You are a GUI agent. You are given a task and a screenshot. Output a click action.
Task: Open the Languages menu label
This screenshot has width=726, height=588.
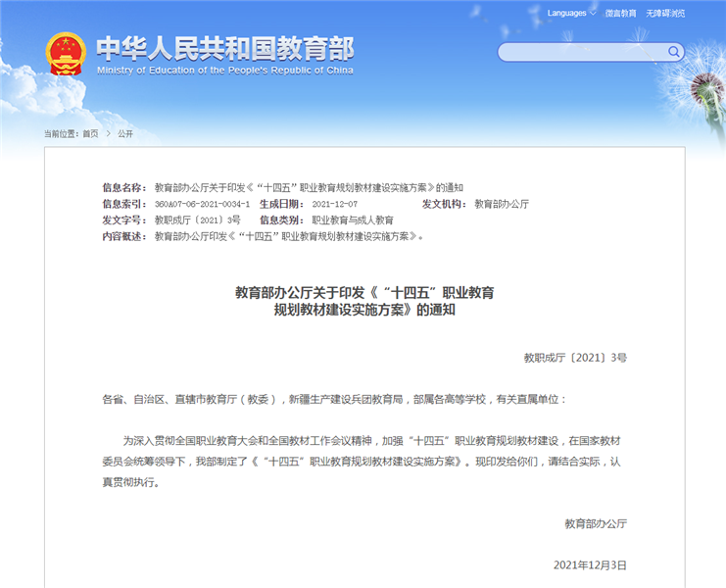(566, 14)
